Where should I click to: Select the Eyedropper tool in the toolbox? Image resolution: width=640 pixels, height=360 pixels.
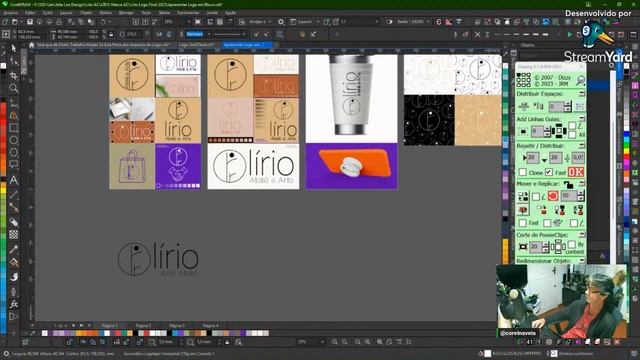pos(13,249)
